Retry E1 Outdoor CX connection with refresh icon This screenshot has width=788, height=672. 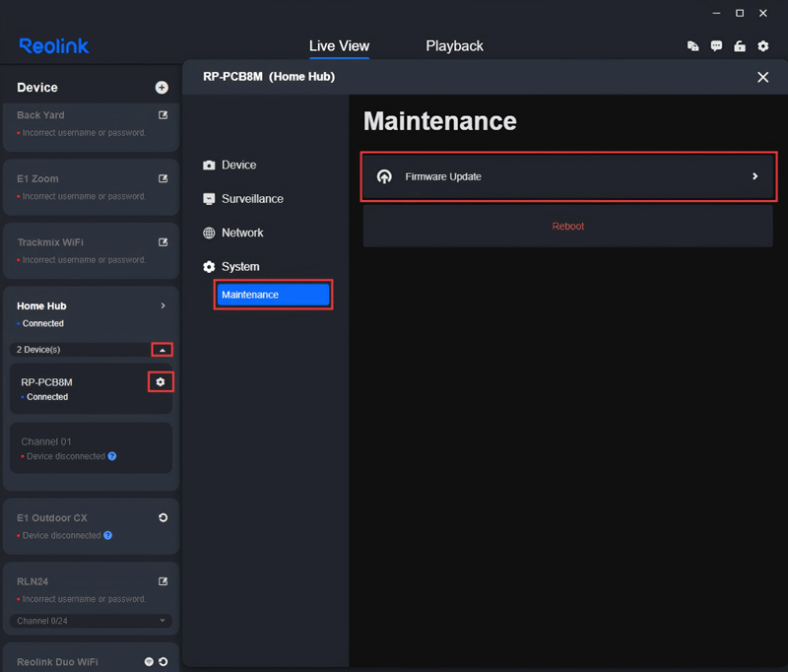click(163, 517)
